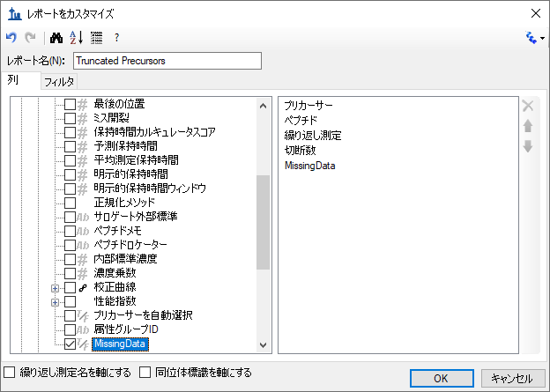Move selected column down with arrow

point(528,146)
